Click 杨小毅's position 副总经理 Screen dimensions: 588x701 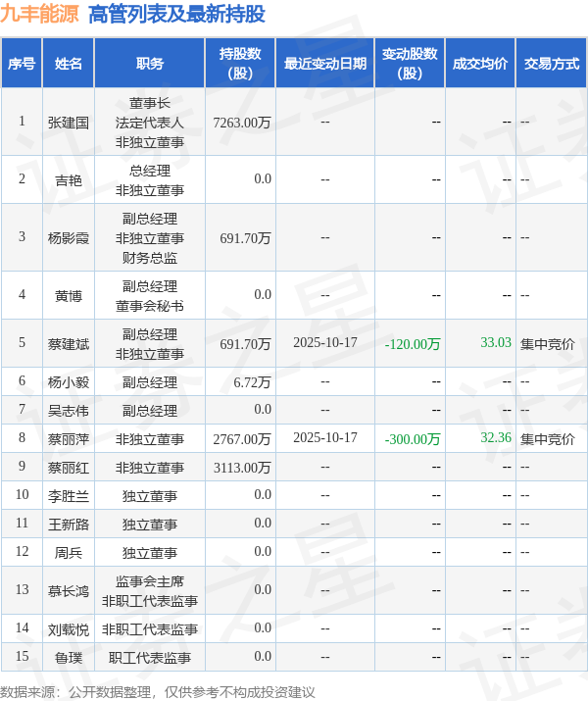coord(150,382)
